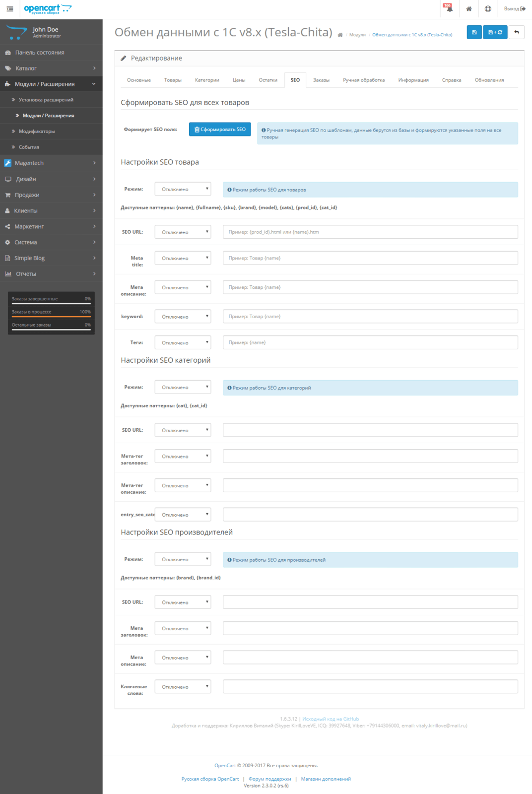Collapse the Модули / Расширения sidebar menu
This screenshot has height=794, width=532.
(x=51, y=84)
